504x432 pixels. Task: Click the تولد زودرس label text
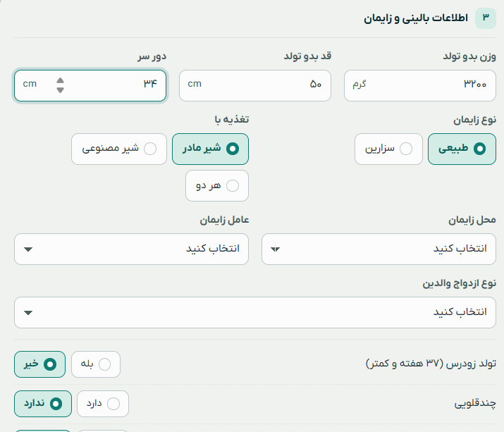[x=431, y=364]
